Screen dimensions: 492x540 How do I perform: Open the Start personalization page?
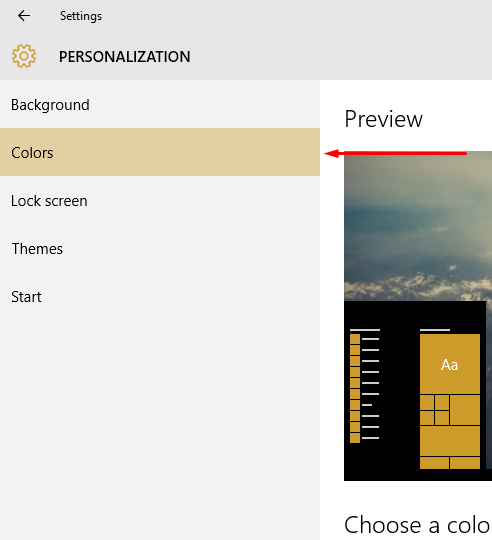click(x=160, y=297)
